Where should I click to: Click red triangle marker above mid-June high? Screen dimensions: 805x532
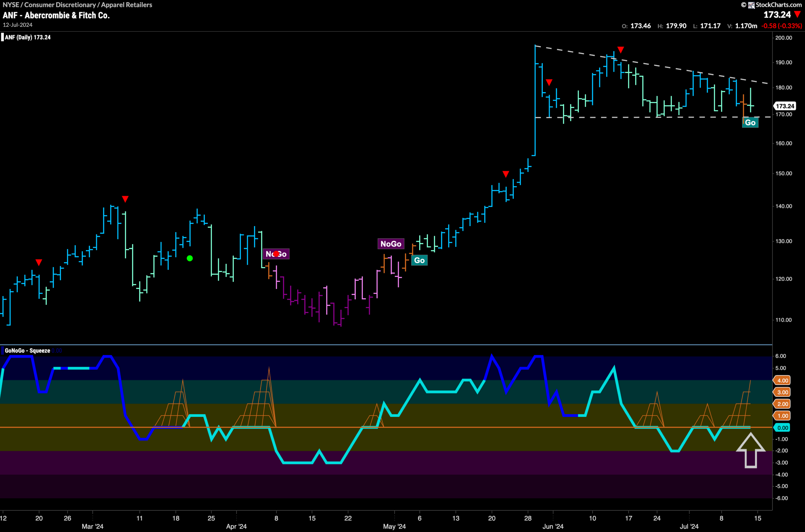click(x=620, y=50)
